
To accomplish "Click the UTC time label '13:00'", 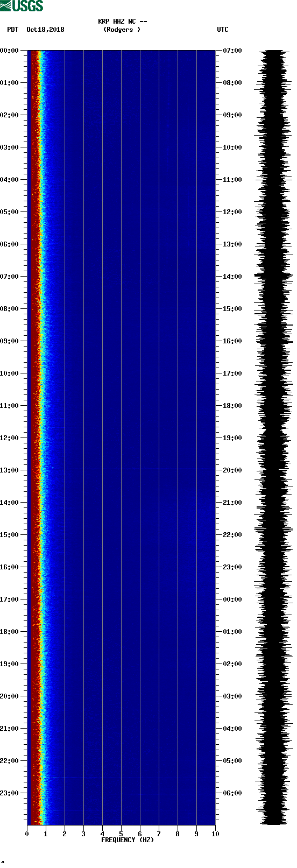I will 232,244.
